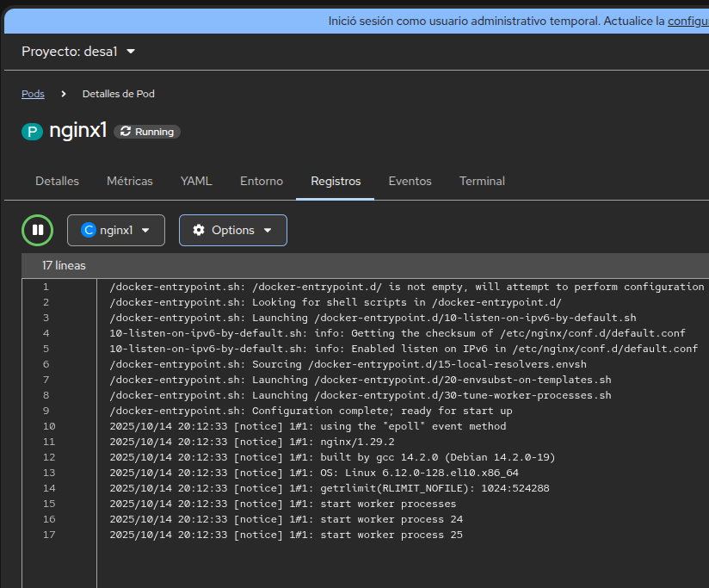Navigate to Pods breadcrumb link

33,94
